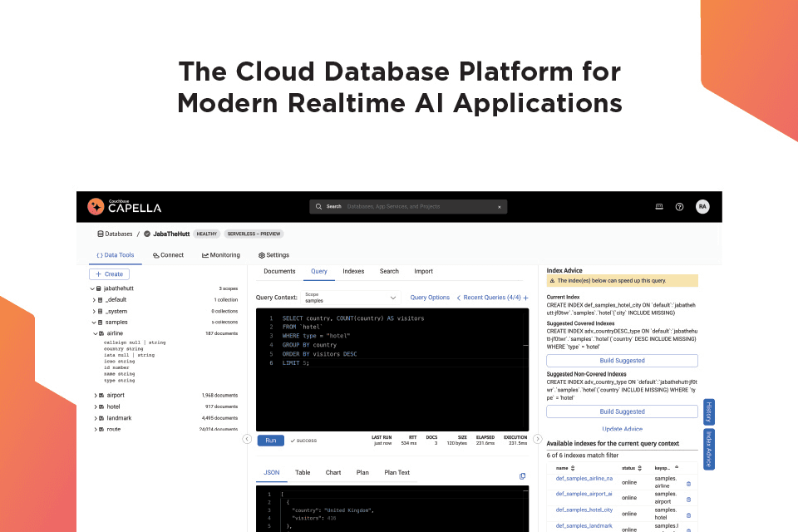Image resolution: width=798 pixels, height=532 pixels.
Task: Click the Query Options link
Action: click(x=430, y=298)
